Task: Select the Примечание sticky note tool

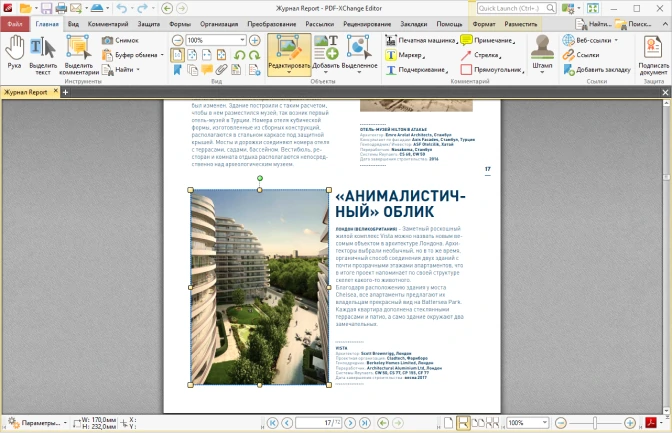Action: click(x=487, y=40)
